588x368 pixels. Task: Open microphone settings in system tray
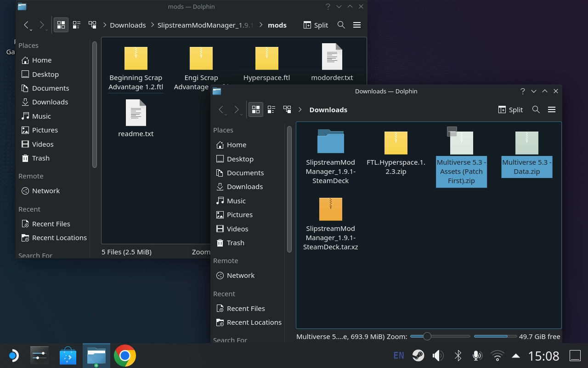[x=477, y=356]
